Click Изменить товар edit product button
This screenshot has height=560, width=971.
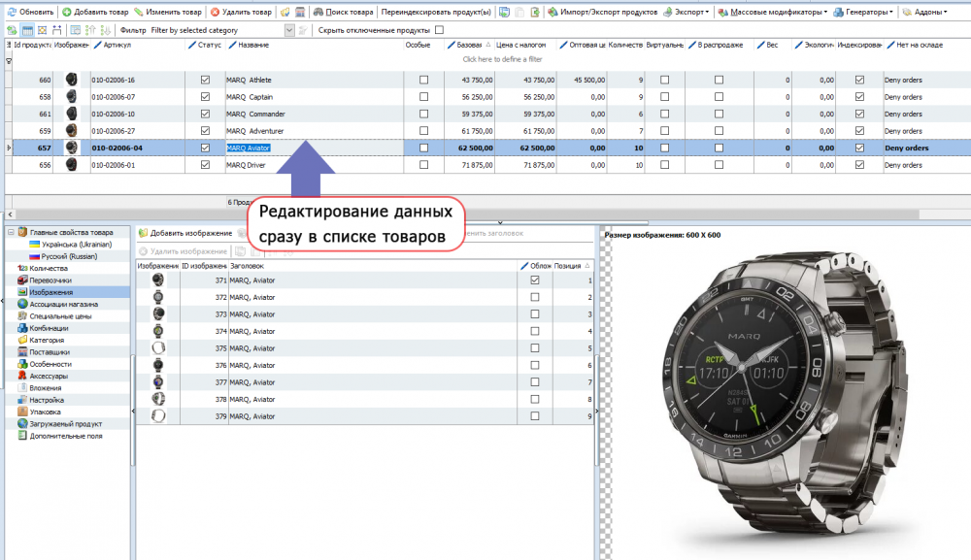pyautogui.click(x=168, y=12)
